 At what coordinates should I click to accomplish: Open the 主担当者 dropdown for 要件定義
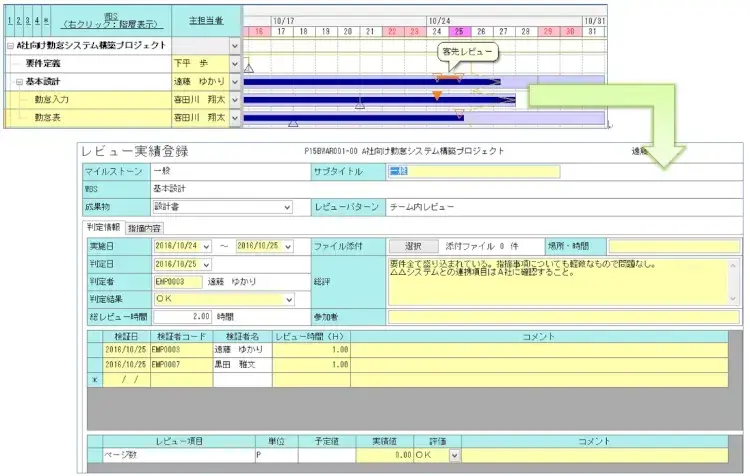click(x=235, y=64)
